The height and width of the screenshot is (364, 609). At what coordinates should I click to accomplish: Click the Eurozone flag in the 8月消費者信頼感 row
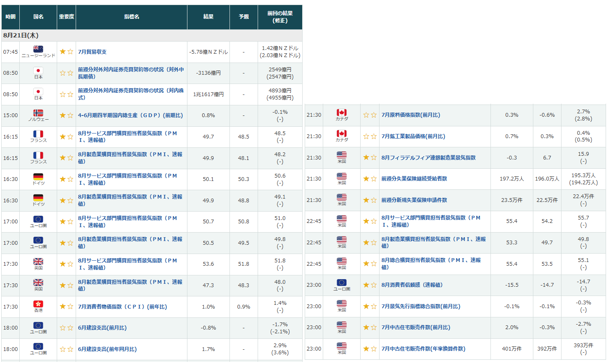coord(342,283)
